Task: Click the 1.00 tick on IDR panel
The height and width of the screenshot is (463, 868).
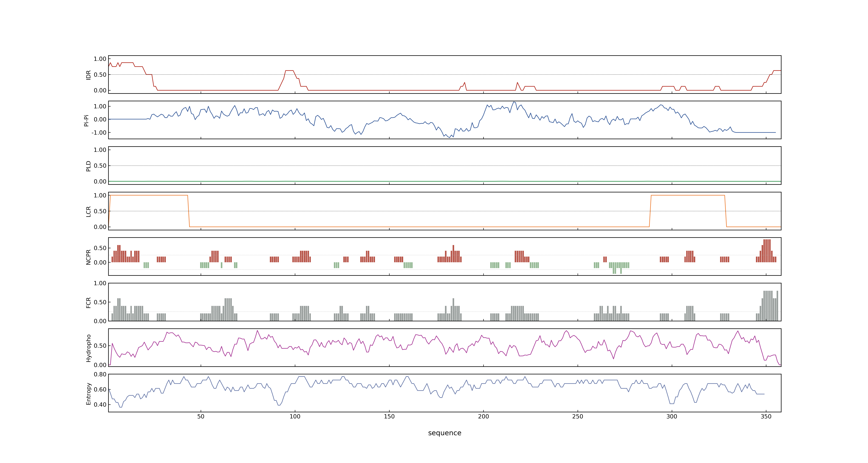Action: click(100, 59)
